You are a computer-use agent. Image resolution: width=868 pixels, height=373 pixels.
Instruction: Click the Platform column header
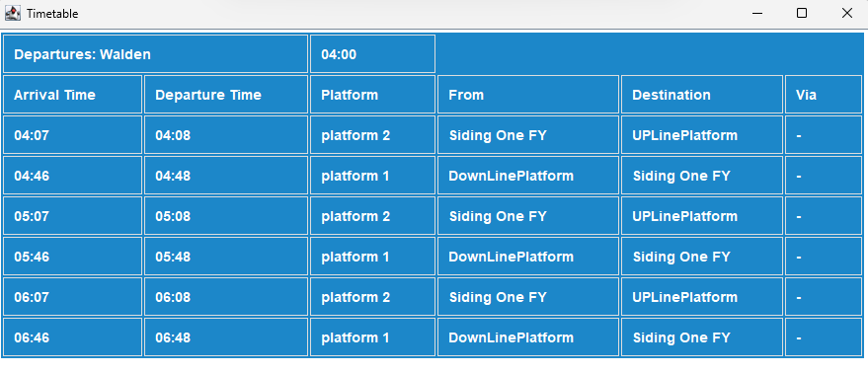coord(372,95)
